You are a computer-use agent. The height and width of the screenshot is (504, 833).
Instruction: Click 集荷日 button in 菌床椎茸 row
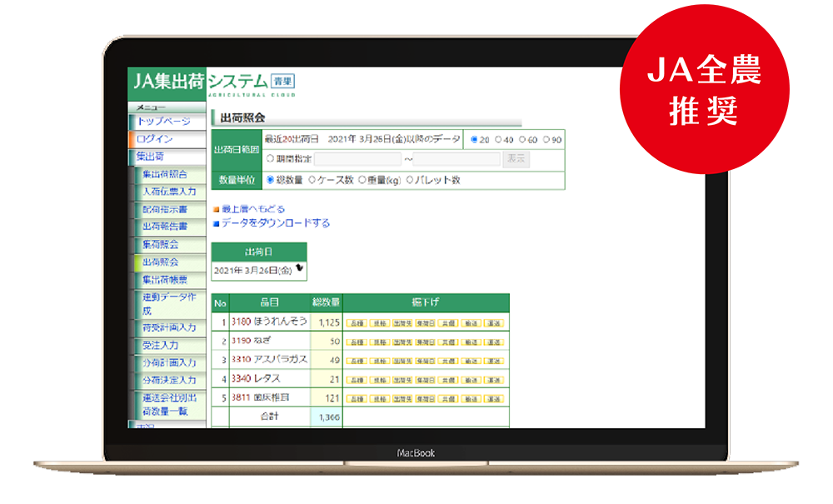click(425, 399)
